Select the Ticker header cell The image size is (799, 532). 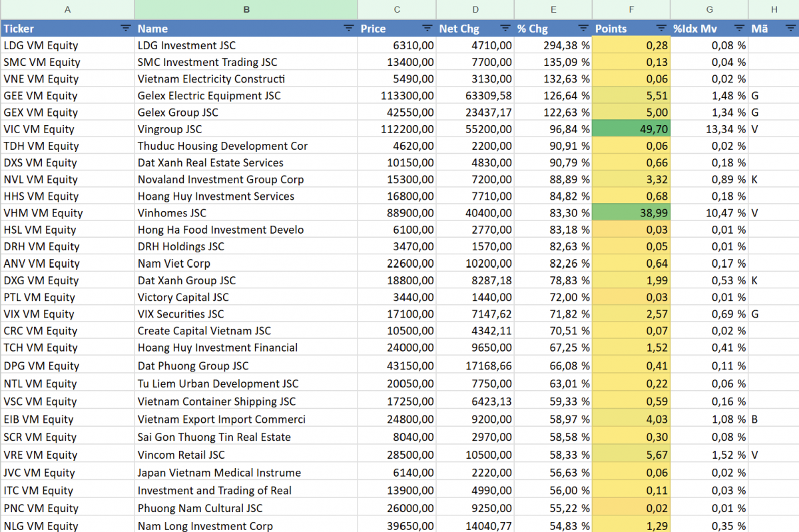67,28
